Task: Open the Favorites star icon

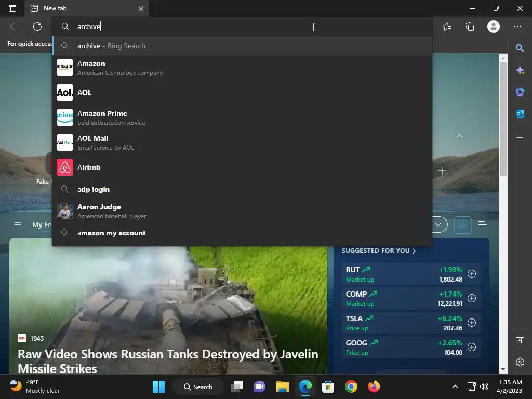Action: (x=447, y=26)
